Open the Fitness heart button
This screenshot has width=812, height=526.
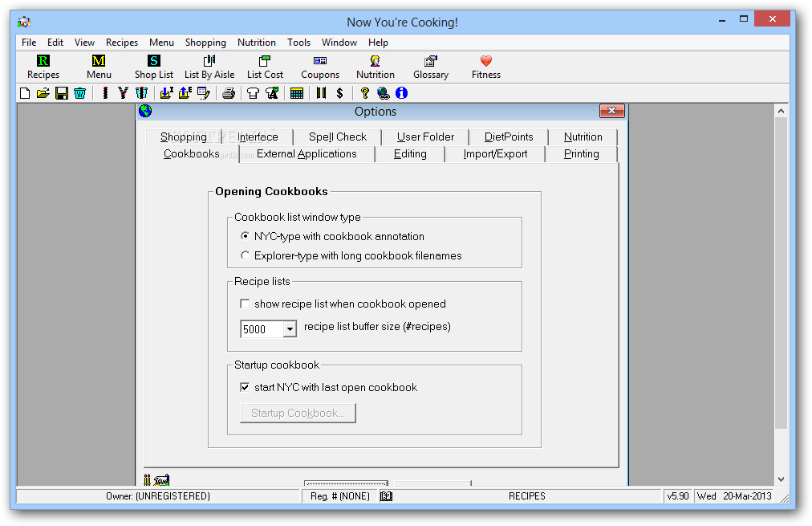(485, 67)
